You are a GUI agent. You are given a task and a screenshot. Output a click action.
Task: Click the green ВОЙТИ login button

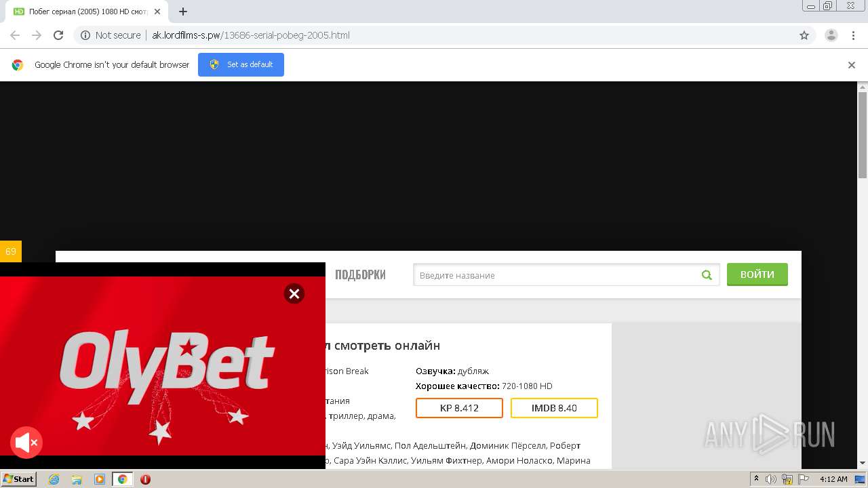tap(757, 274)
